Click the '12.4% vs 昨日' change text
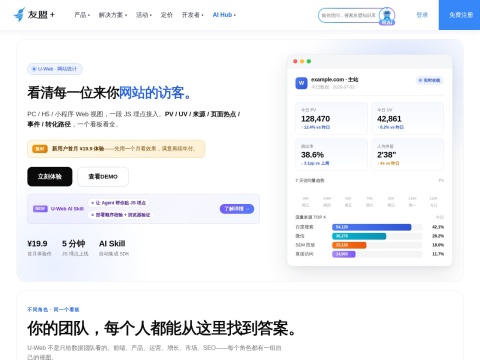 tap(316, 127)
